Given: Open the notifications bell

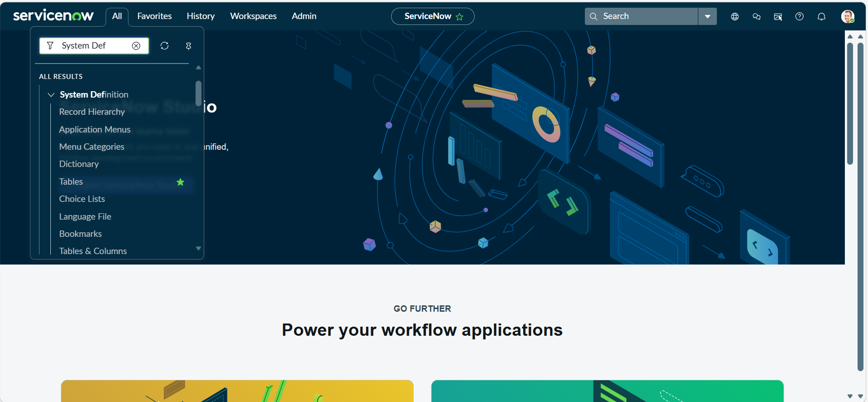Looking at the screenshot, I should tap(821, 17).
